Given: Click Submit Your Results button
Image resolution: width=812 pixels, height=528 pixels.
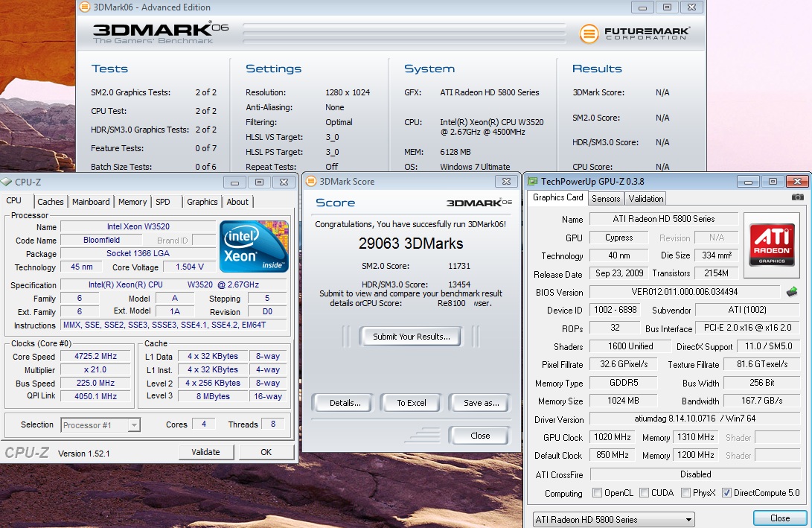Looking at the screenshot, I should 411,337.
